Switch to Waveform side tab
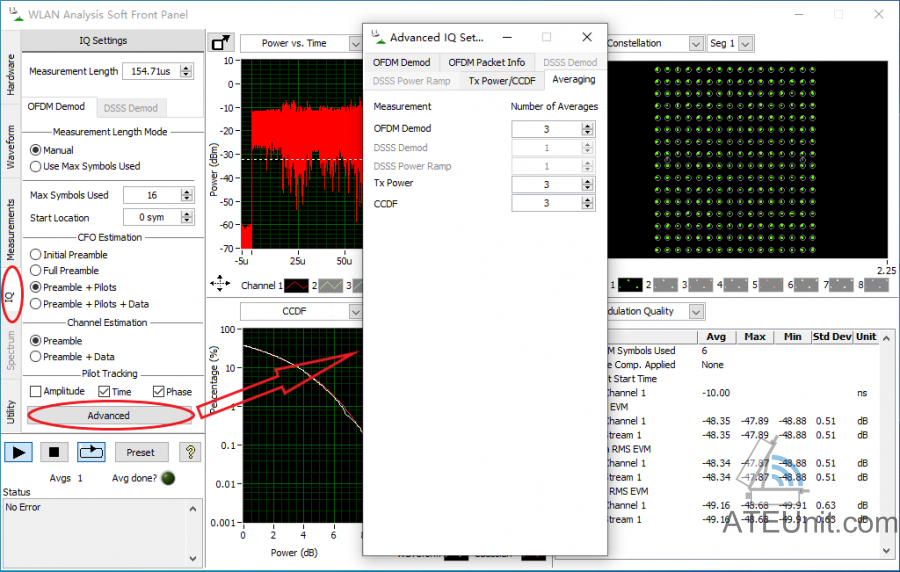This screenshot has height=572, width=900. (x=10, y=147)
